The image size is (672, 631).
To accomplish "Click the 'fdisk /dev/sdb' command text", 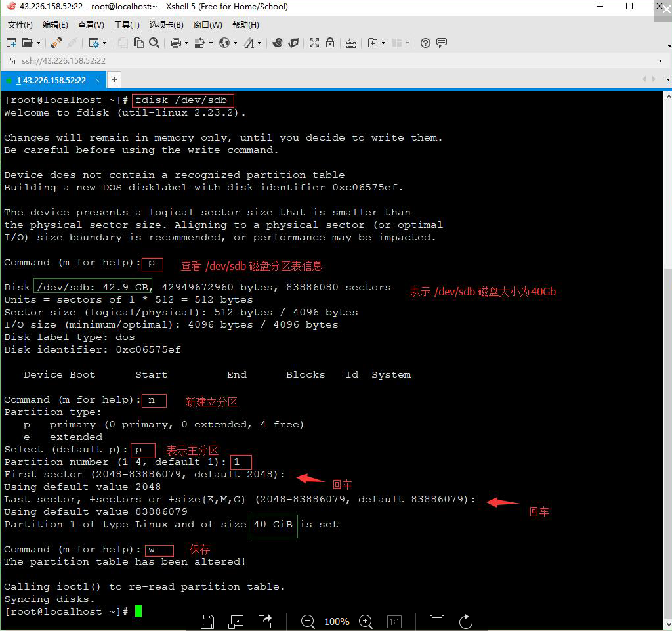I will 181,100.
